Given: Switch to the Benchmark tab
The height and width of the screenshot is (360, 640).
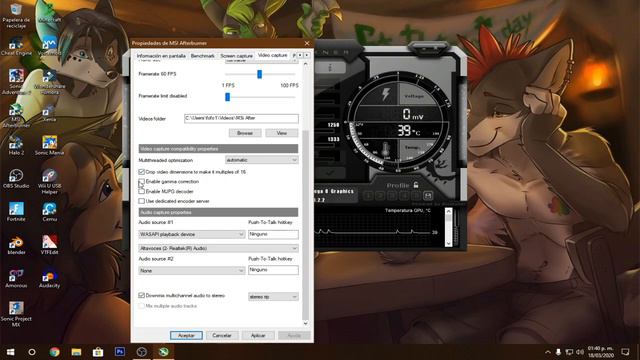Looking at the screenshot, I should (x=202, y=56).
